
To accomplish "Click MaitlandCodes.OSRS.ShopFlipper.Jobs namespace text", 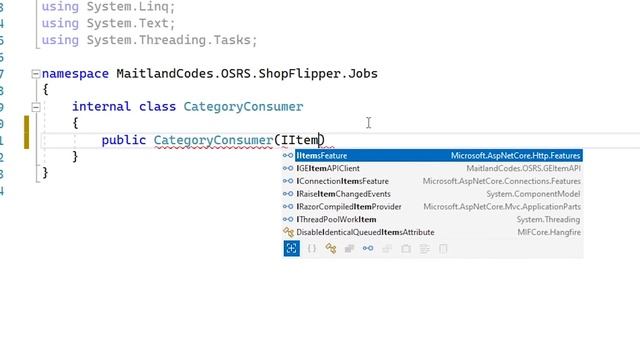I will (x=247, y=73).
